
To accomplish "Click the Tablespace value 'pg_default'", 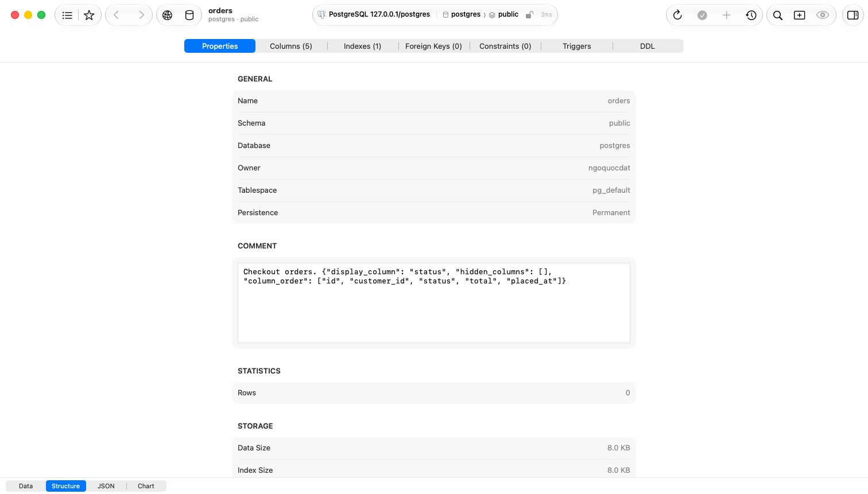I will (x=611, y=190).
